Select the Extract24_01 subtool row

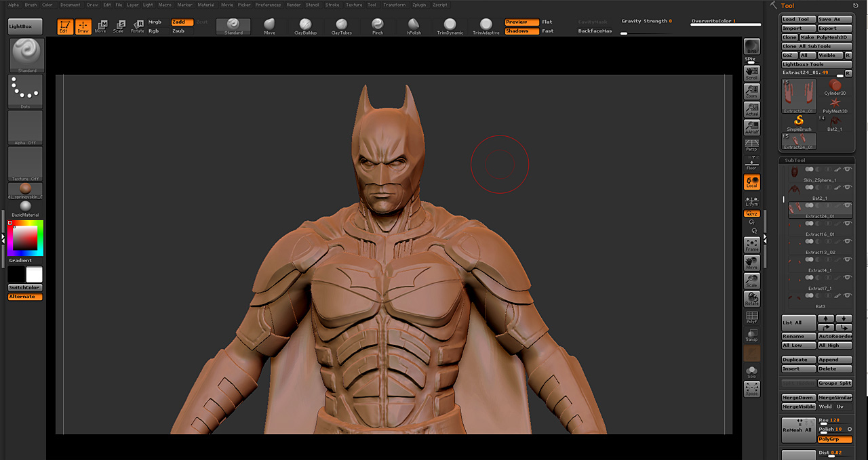point(818,209)
